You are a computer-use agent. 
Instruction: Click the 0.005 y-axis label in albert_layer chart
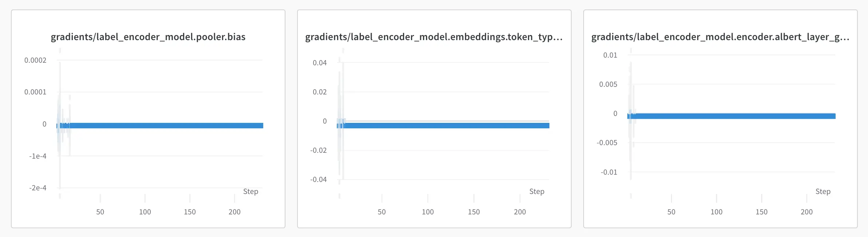click(608, 84)
